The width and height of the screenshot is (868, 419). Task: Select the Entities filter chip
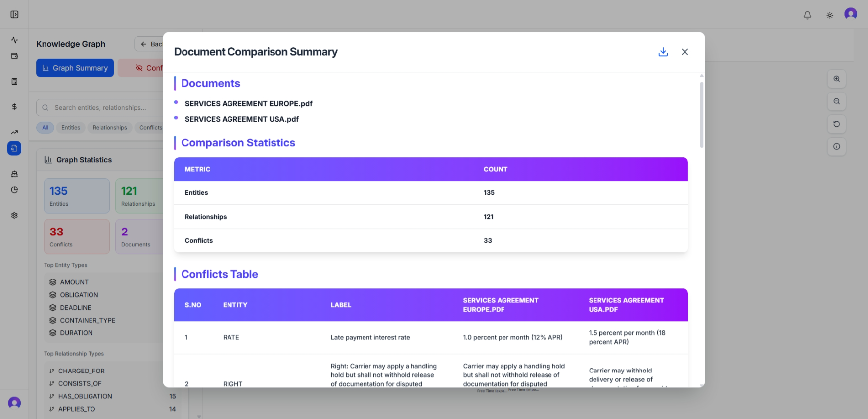[71, 128]
